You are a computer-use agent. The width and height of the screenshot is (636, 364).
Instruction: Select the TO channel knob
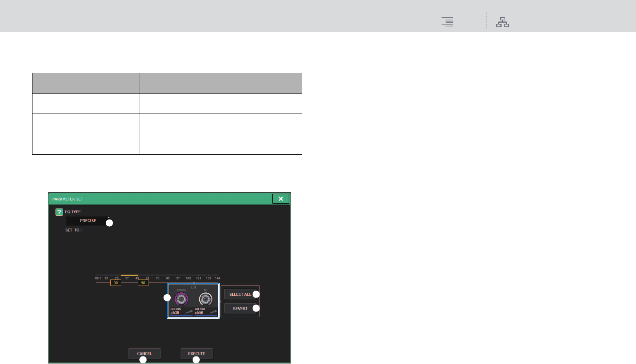205,299
